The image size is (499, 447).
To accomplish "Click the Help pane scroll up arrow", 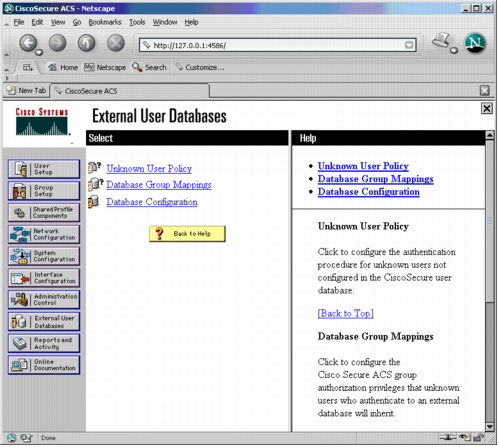I will [x=490, y=135].
